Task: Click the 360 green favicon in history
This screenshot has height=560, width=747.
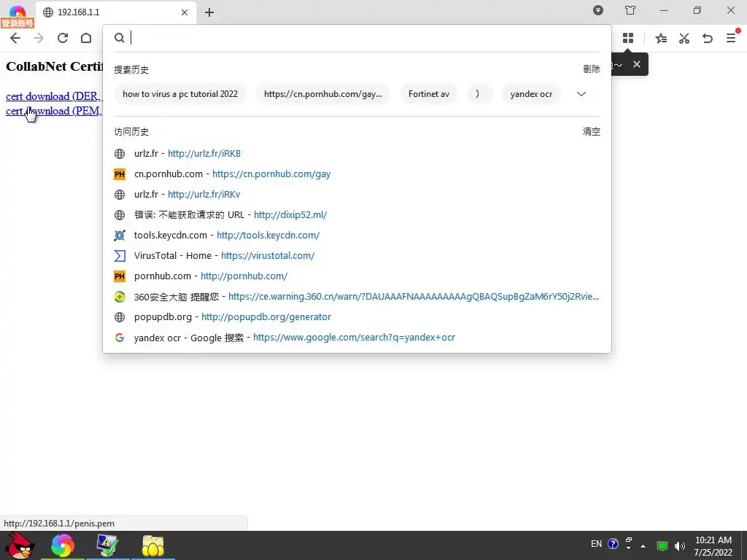Action: [x=120, y=297]
